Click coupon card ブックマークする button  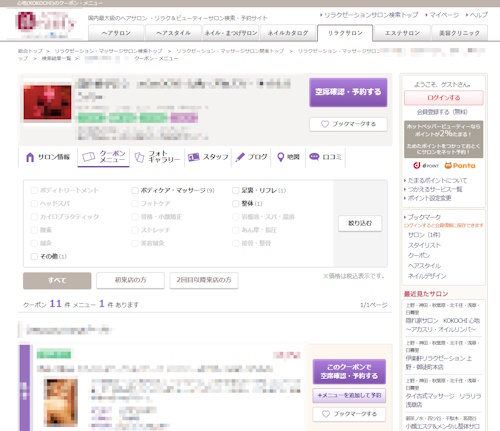tap(349, 414)
